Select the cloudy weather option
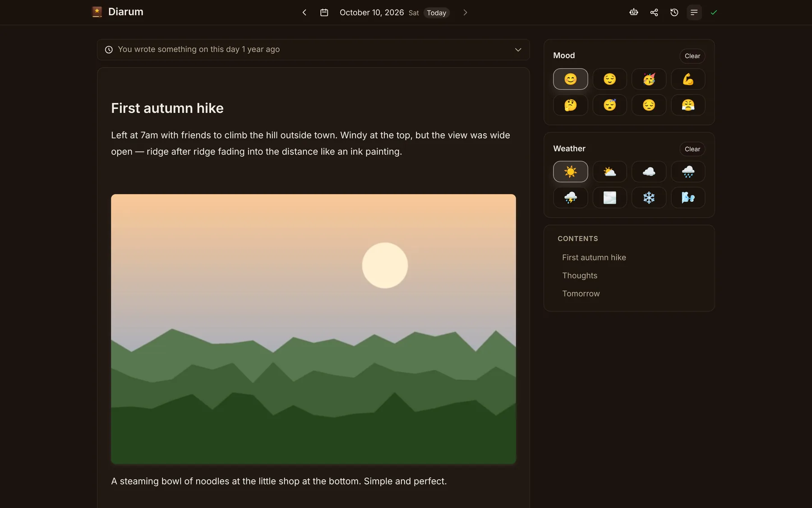 (x=649, y=172)
